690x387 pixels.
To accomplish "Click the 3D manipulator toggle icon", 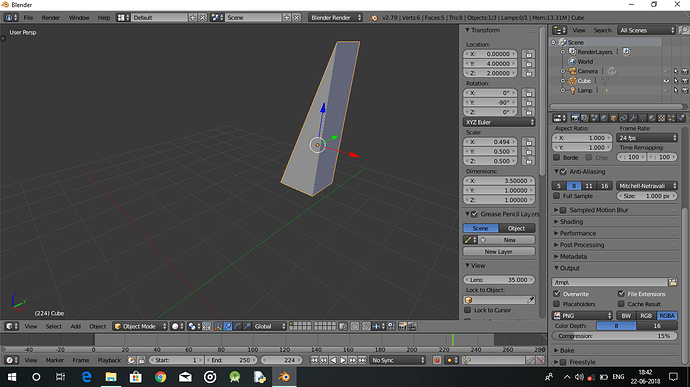I will tap(218, 326).
